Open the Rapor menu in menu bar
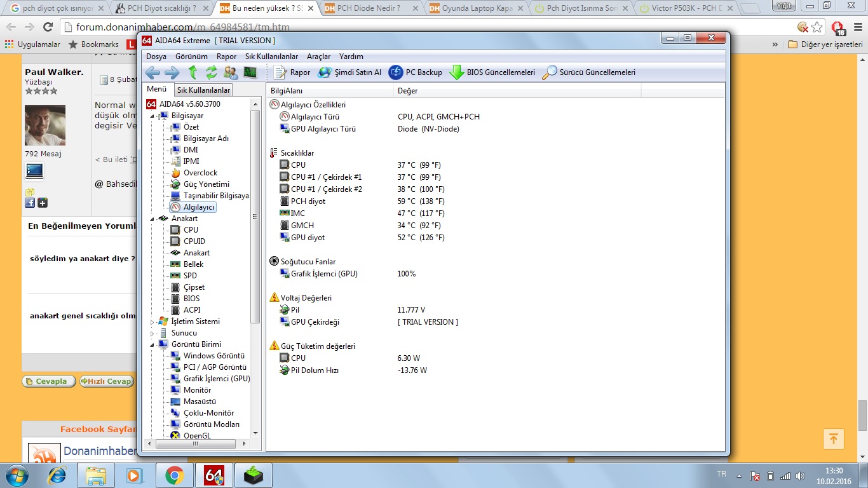This screenshot has height=488, width=868. [226, 57]
